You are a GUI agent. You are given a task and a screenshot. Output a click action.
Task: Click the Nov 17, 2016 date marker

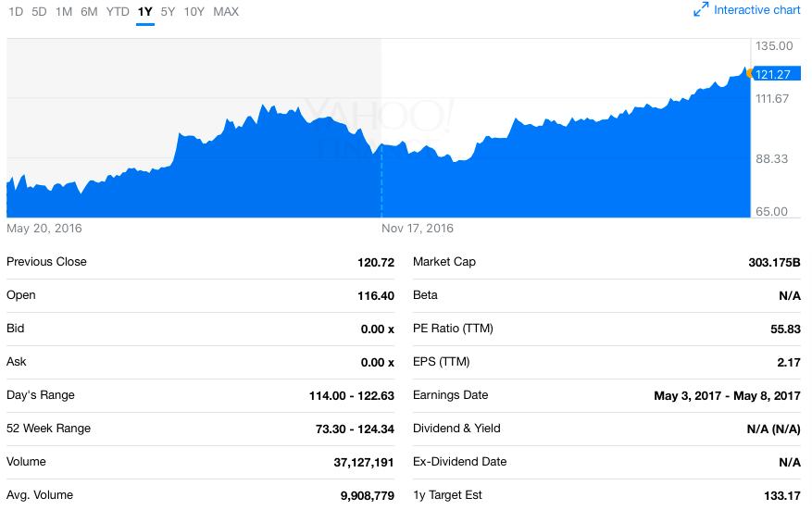coord(418,228)
